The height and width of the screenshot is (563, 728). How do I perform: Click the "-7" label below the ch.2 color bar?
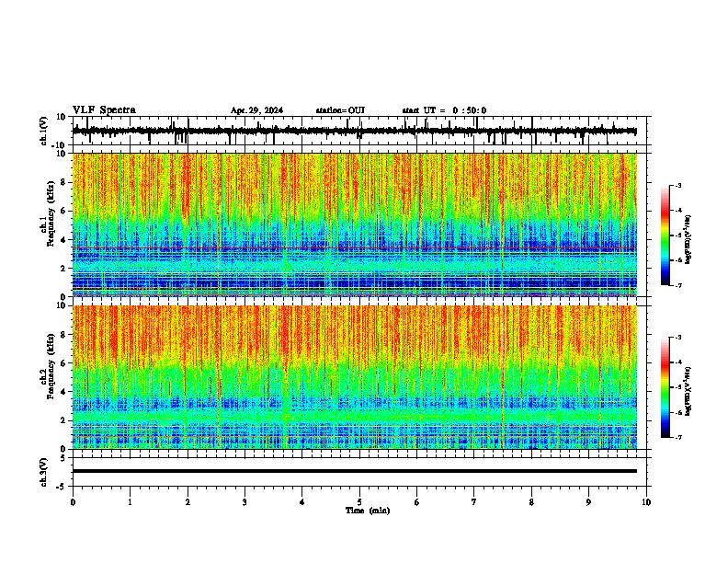pos(678,437)
